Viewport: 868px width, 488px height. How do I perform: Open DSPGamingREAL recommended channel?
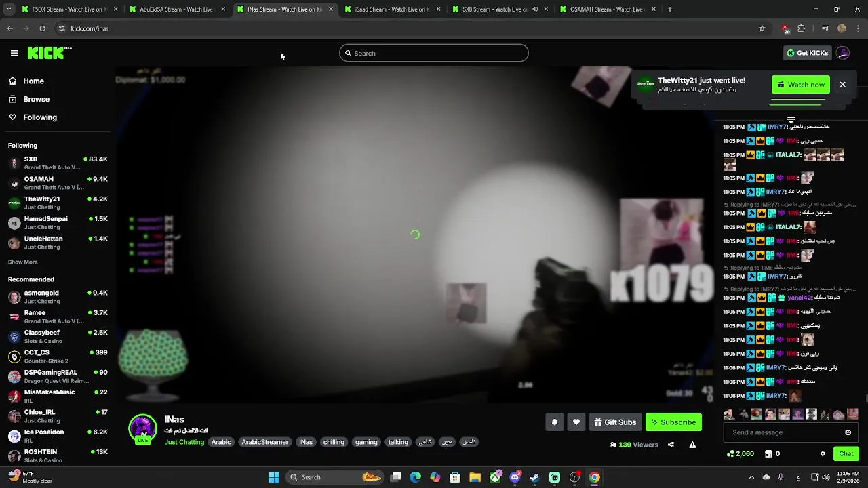coord(58,376)
